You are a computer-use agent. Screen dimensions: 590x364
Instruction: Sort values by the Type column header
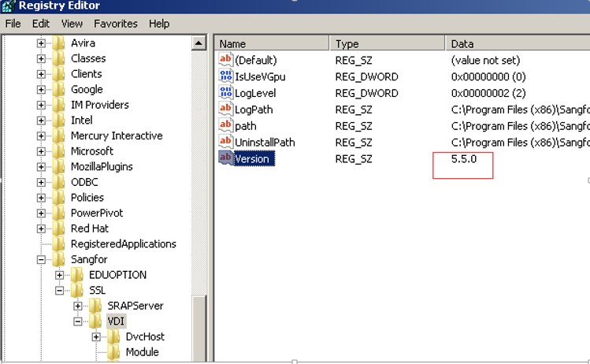pyautogui.click(x=388, y=43)
